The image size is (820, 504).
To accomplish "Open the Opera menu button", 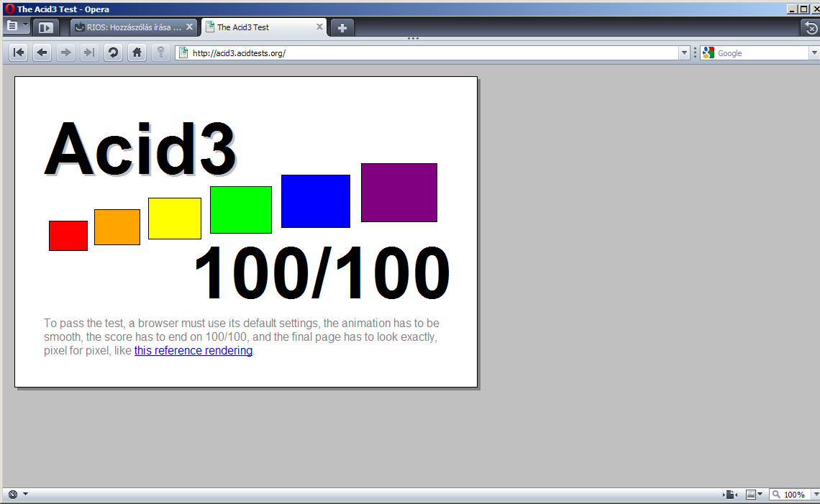I will (x=12, y=26).
